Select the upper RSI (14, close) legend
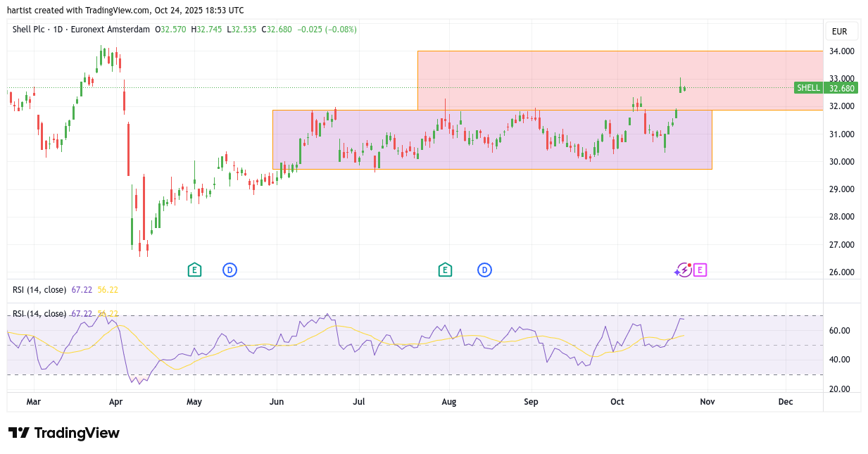Image resolution: width=868 pixels, height=454 pixels. pos(39,290)
